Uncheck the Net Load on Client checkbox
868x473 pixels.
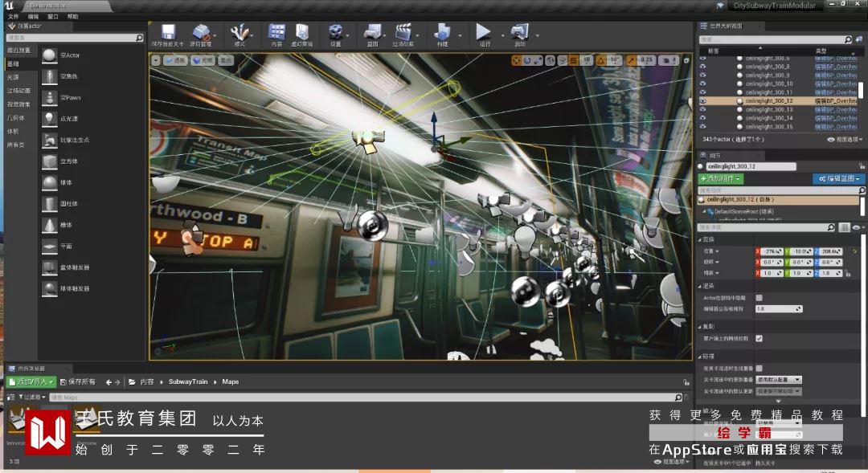(x=759, y=338)
